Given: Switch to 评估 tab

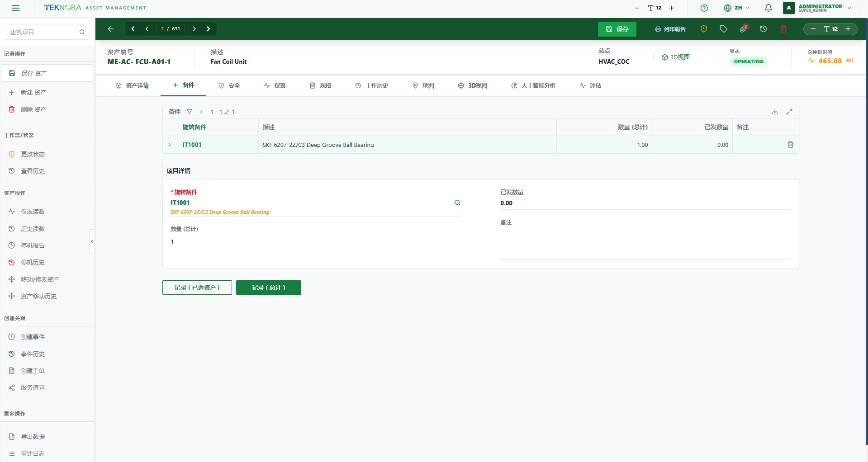Looking at the screenshot, I should 591,85.
